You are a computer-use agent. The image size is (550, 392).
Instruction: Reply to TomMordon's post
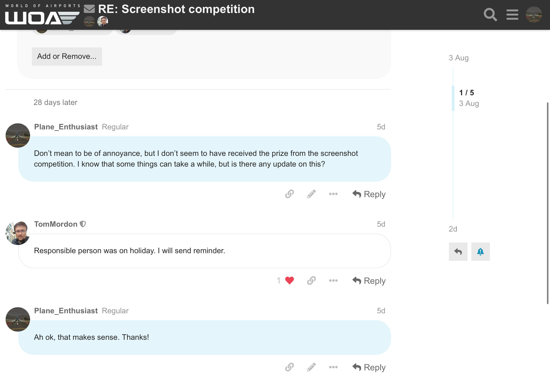click(369, 281)
